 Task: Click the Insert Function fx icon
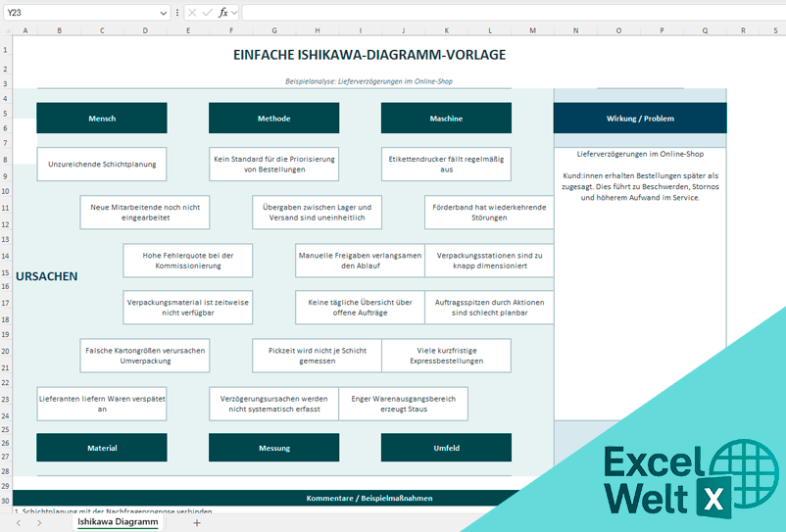pos(223,13)
